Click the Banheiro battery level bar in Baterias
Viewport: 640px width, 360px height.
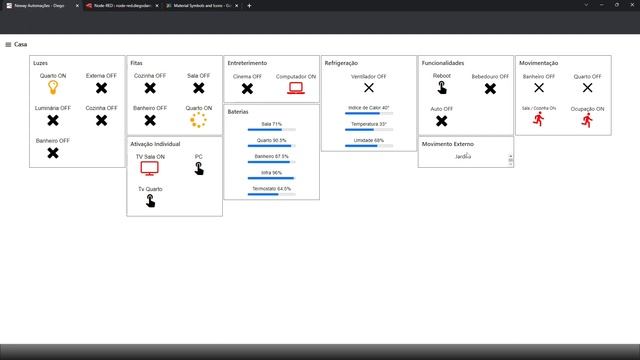tap(271, 162)
